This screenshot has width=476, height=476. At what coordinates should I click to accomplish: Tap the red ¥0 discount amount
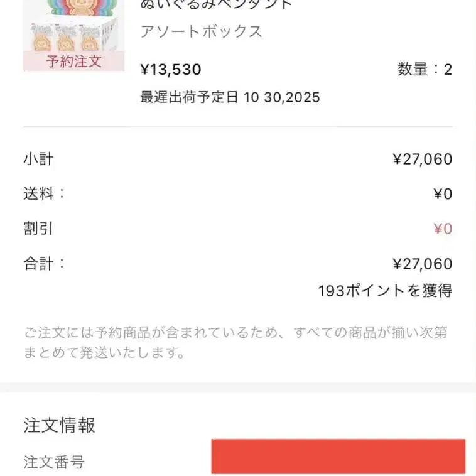[443, 229]
